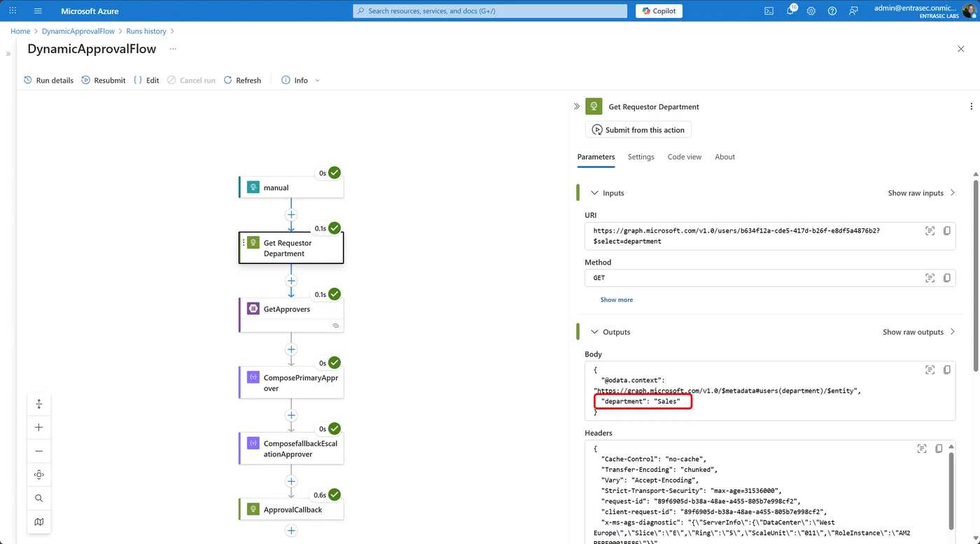Switch to the Code view tab
The height and width of the screenshot is (544, 980).
(x=684, y=157)
